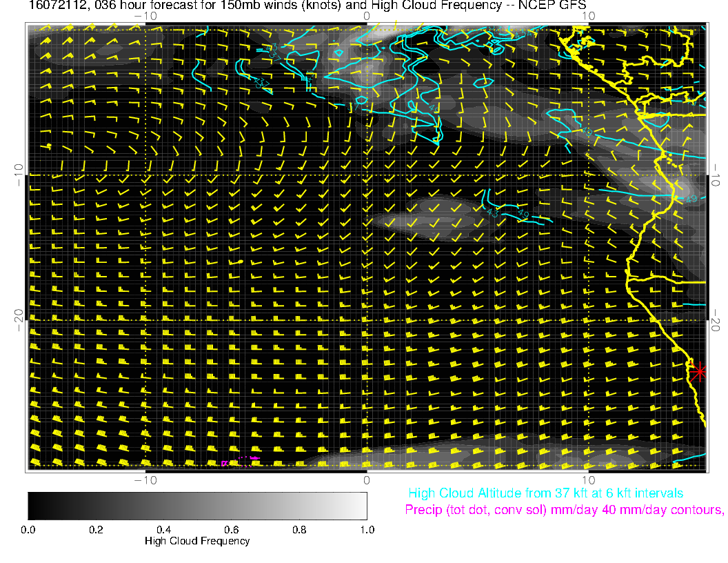Click the '10' longitude label on bottom axis
728x563 pixels.
click(x=588, y=480)
